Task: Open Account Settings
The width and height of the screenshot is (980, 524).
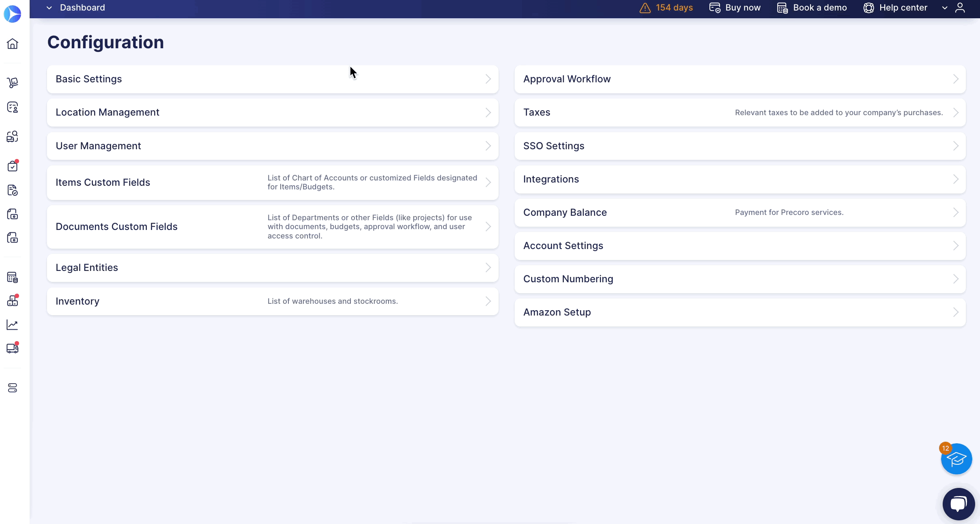Action: pos(740,246)
